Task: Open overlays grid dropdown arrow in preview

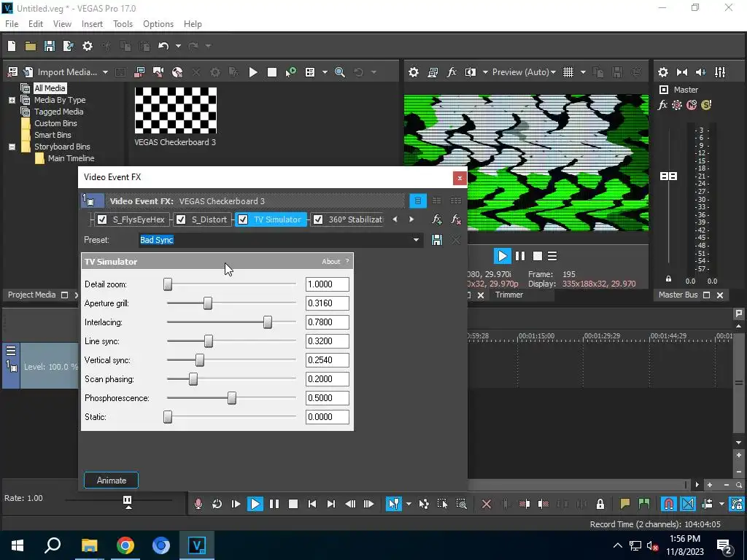Action: pyautogui.click(x=583, y=72)
